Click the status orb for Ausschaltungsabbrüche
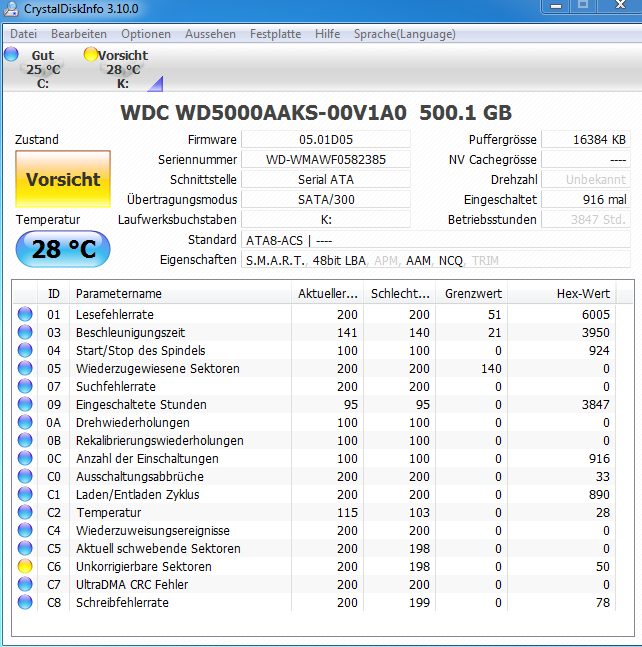This screenshot has width=642, height=647. point(25,477)
